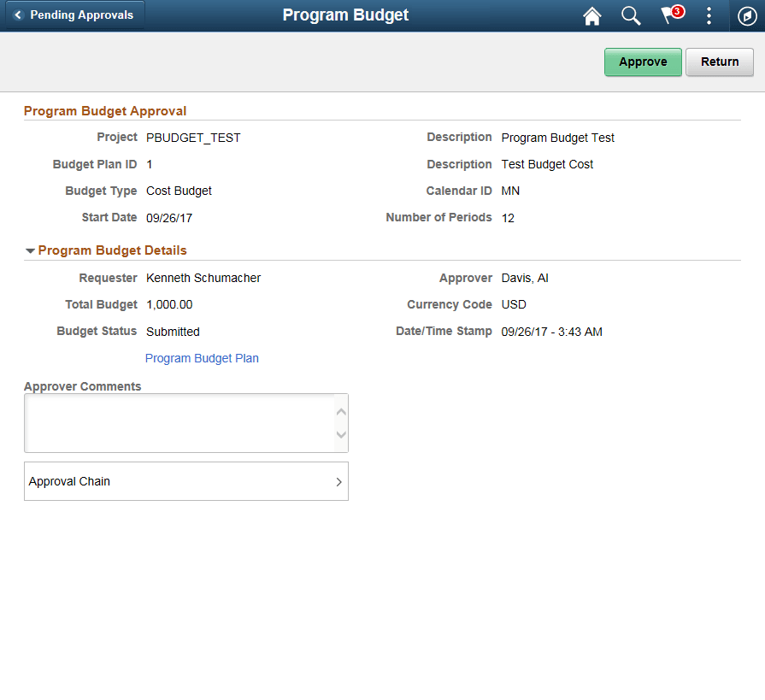Open the global Search
Screen dimensions: 765x700
click(631, 15)
